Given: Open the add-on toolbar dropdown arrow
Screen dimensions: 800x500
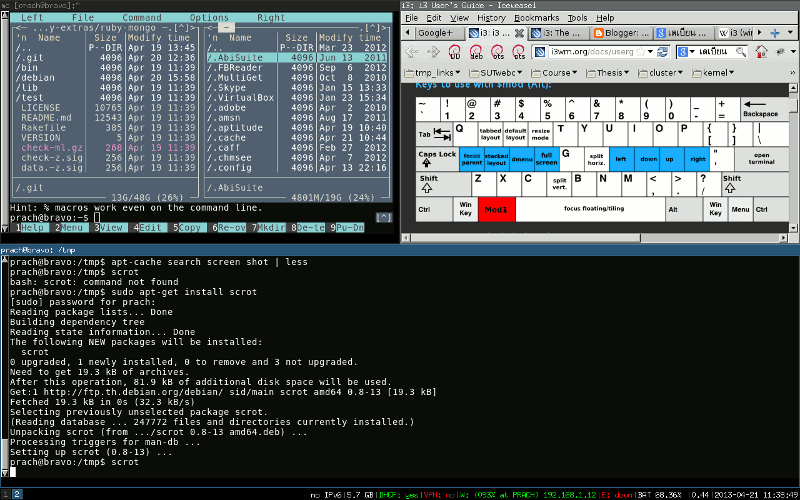Looking at the screenshot, I should (793, 52).
